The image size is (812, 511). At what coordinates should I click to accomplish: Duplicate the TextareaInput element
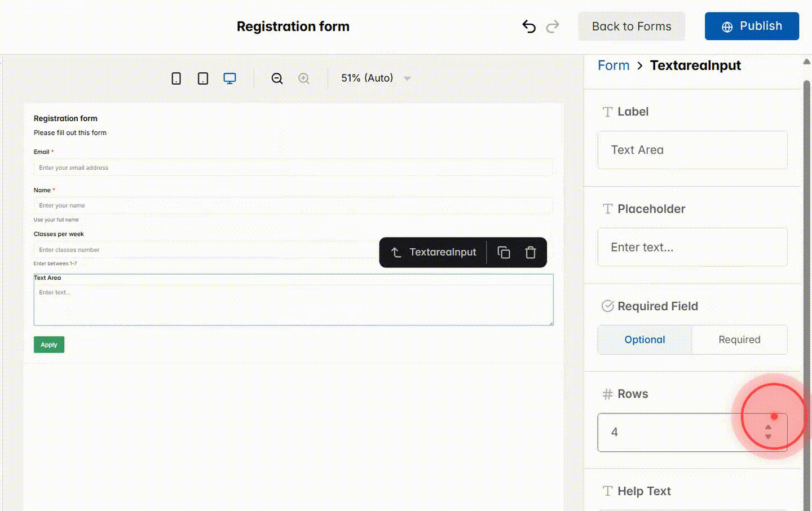click(x=504, y=252)
